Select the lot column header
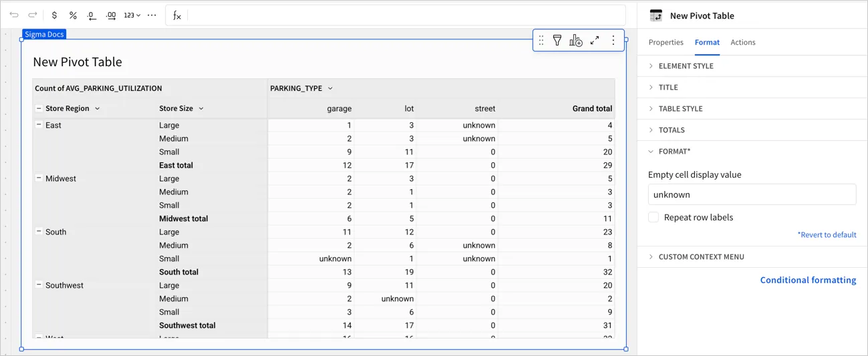The image size is (868, 356). click(409, 108)
